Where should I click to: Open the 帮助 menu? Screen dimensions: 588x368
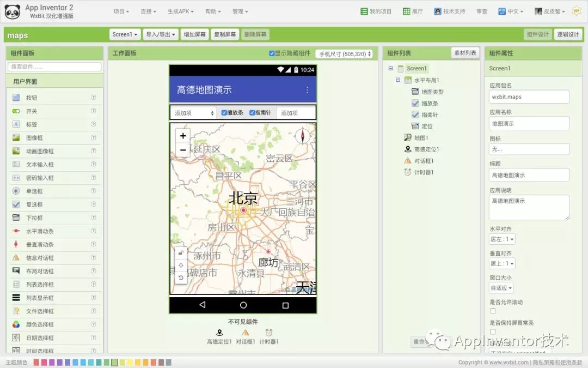(x=213, y=11)
